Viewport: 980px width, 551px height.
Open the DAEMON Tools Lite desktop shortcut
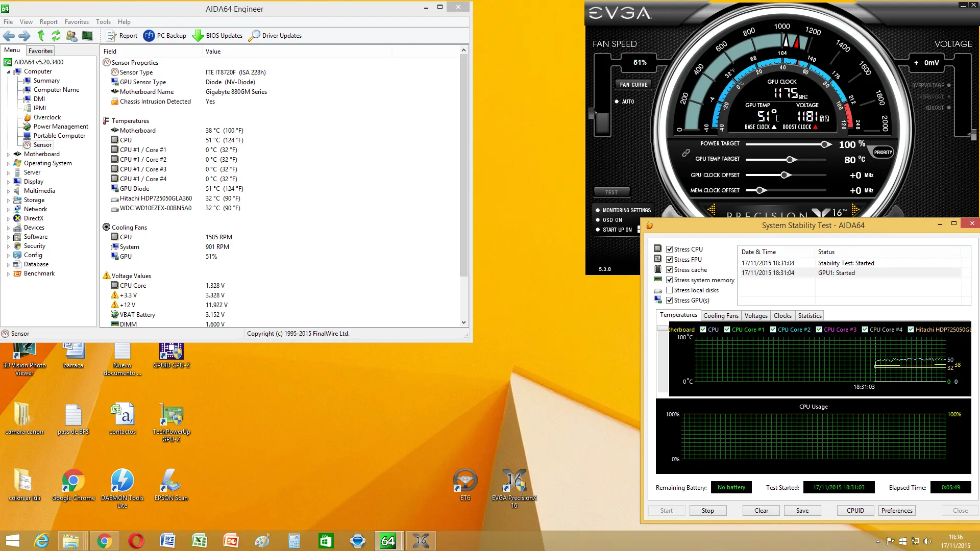[122, 488]
